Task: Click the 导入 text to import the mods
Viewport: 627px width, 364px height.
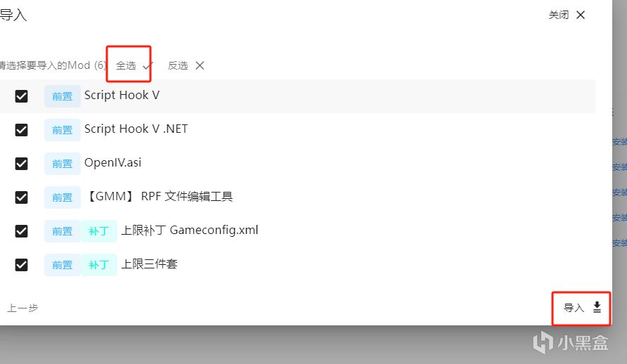Action: click(574, 308)
